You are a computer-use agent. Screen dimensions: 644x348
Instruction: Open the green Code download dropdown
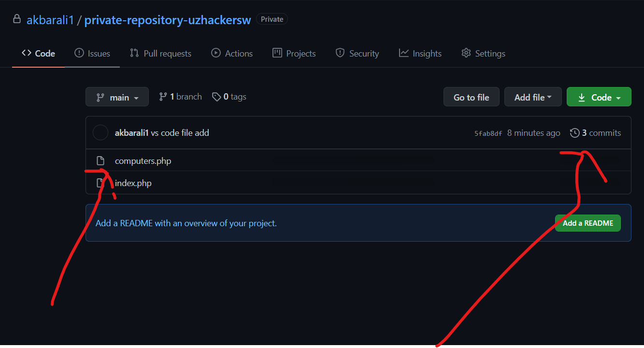[x=599, y=97]
